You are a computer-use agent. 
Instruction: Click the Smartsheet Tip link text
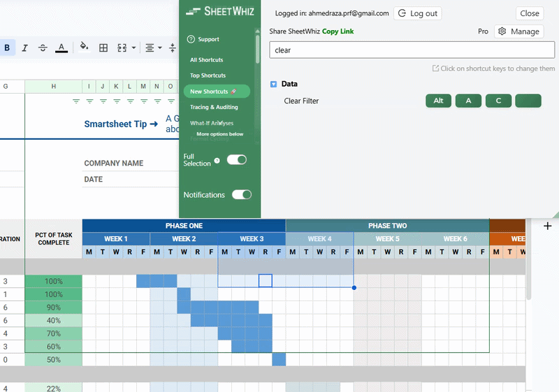click(121, 124)
